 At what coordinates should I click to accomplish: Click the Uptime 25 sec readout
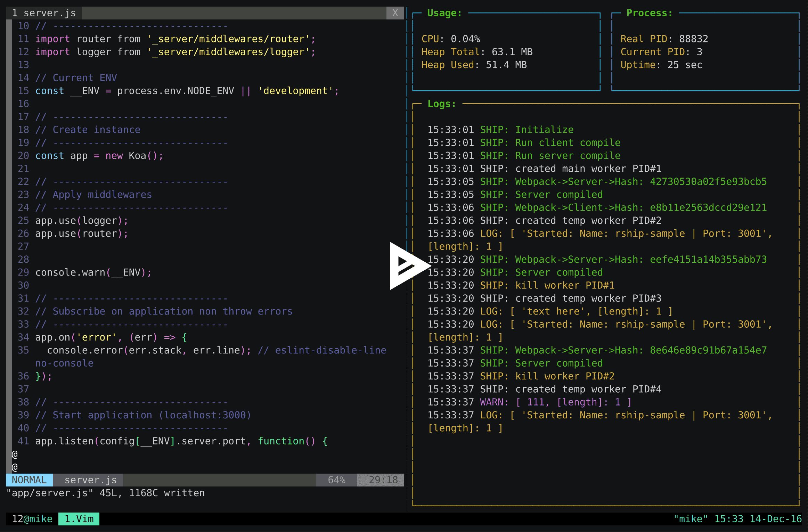point(661,65)
